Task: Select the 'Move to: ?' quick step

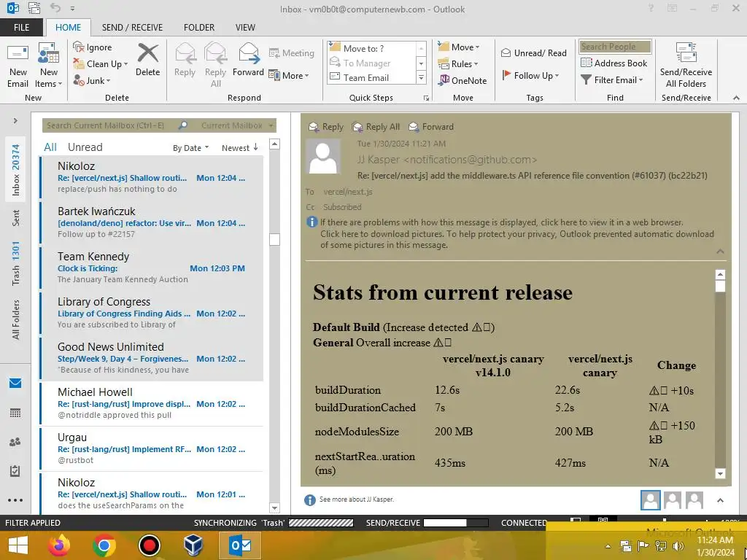Action: [x=372, y=48]
